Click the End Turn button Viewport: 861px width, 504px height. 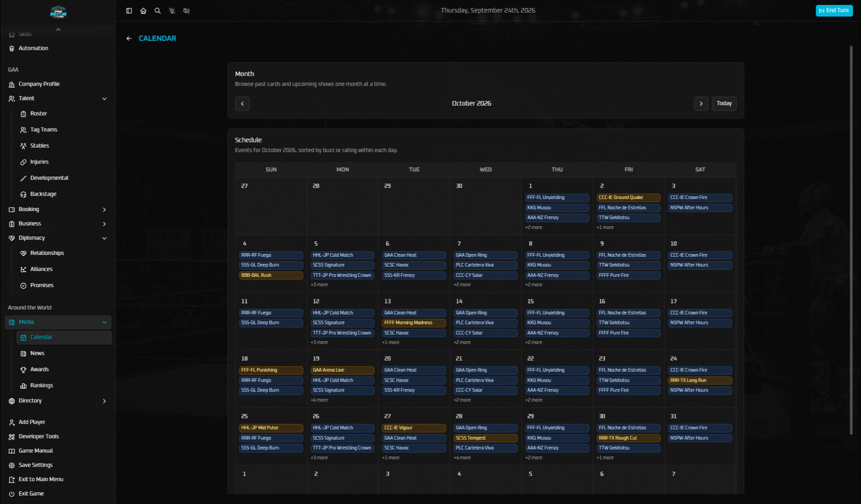point(834,10)
